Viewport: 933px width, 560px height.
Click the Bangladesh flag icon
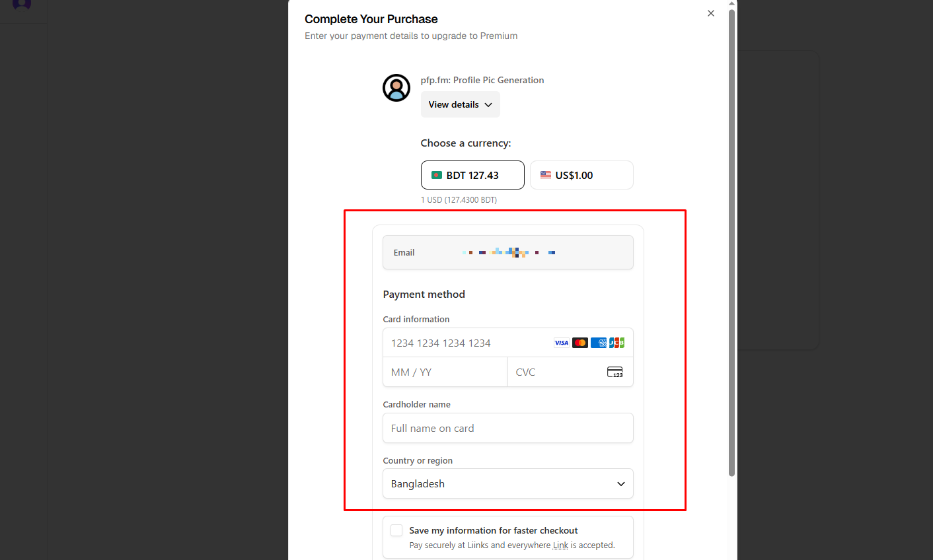point(437,175)
